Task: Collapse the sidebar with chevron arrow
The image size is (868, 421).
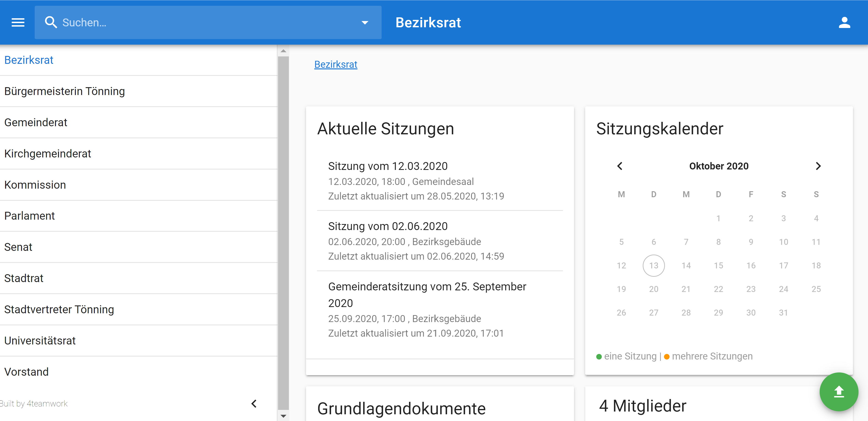Action: [x=254, y=403]
